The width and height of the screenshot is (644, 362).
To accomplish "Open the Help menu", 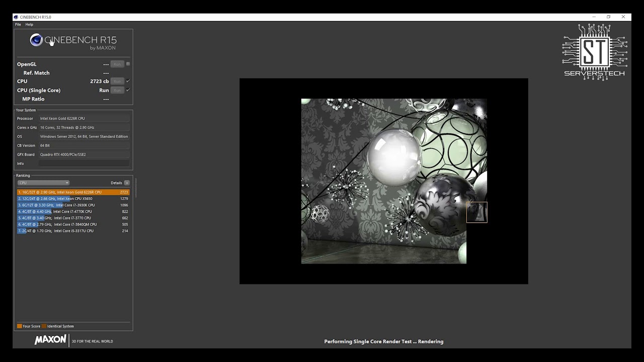I will [x=29, y=24].
